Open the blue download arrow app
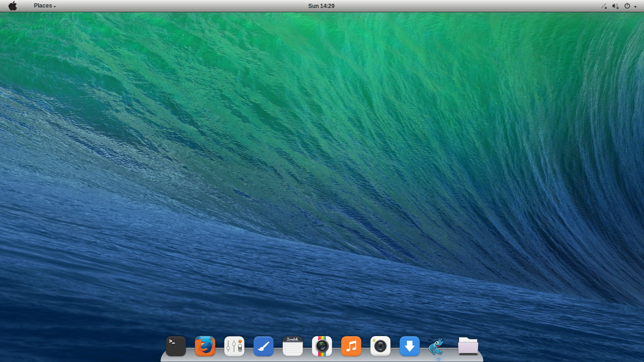The image size is (644, 362). tap(410, 346)
